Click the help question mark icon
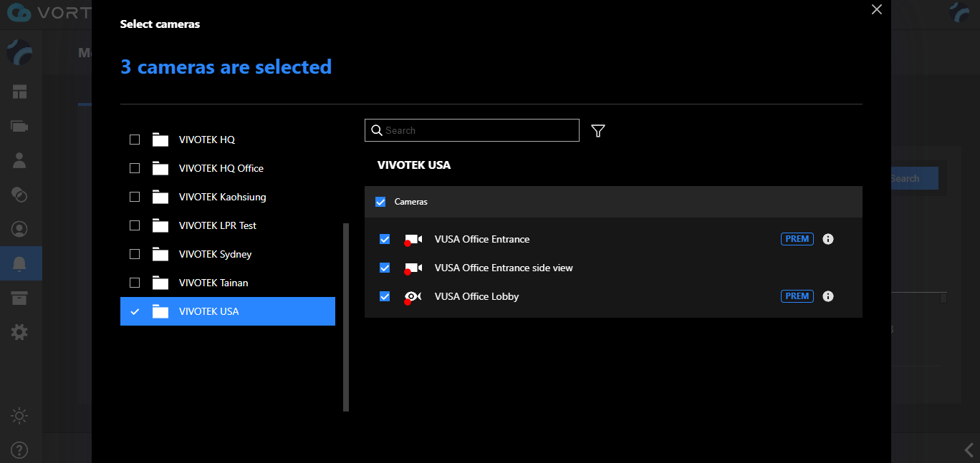Viewport: 980px width, 463px height. (19, 450)
